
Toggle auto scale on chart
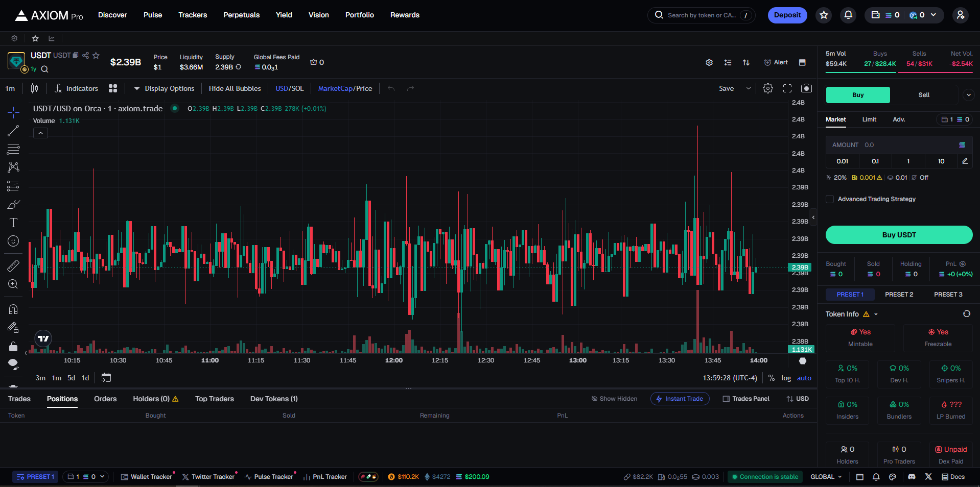tap(804, 378)
